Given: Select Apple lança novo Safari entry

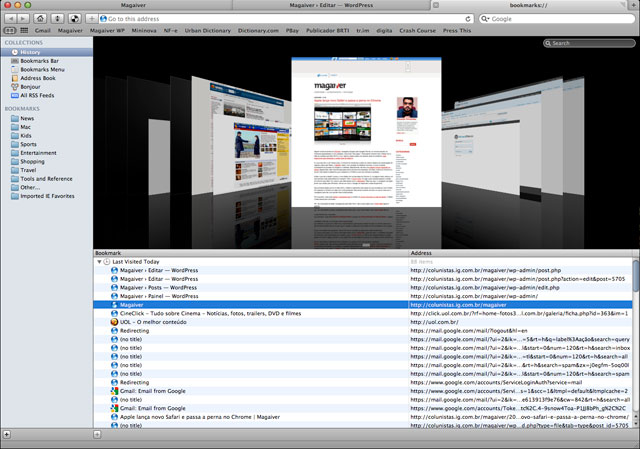Looking at the screenshot, I should pos(363,417).
